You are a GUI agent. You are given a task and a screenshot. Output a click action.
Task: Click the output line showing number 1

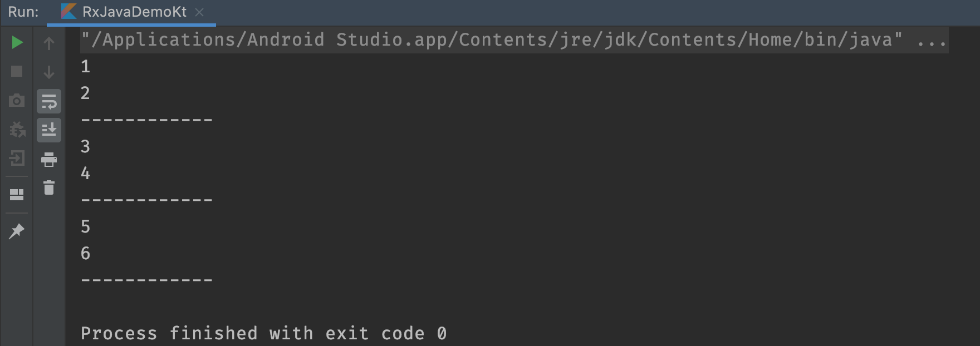coord(85,66)
